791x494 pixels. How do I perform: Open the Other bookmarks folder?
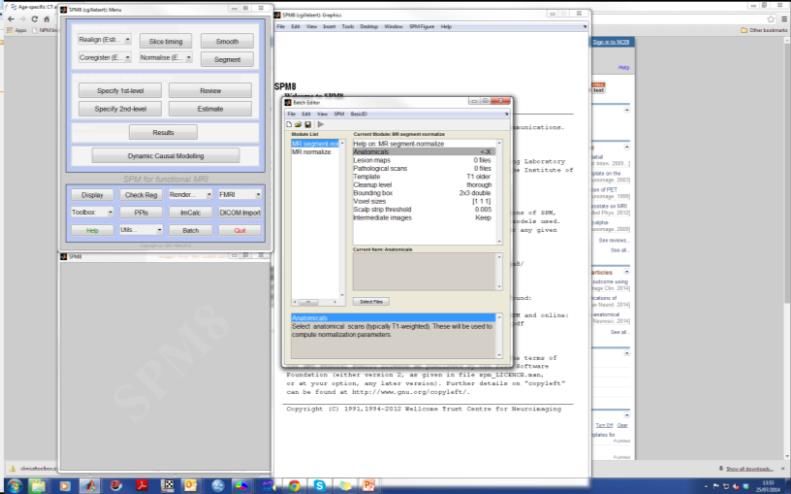coord(764,30)
